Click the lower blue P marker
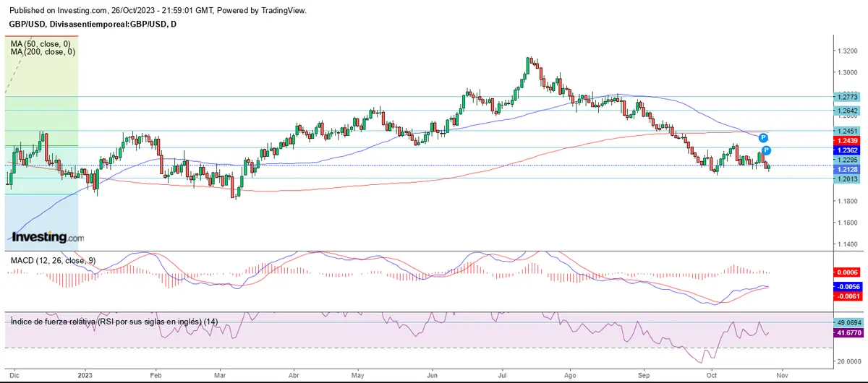This screenshot has width=868, height=383. point(767,150)
